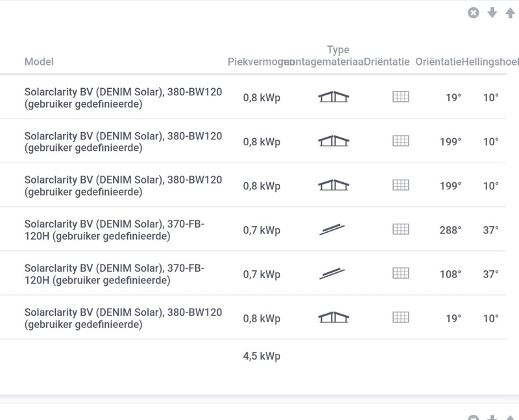Image resolution: width=519 pixels, height=420 pixels.
Task: Click mounting type icon in 108° row
Action: pos(332,274)
